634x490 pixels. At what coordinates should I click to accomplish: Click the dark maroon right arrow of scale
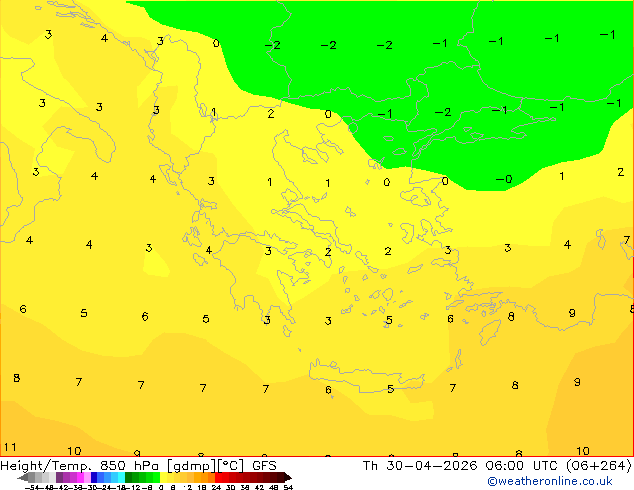[288, 477]
